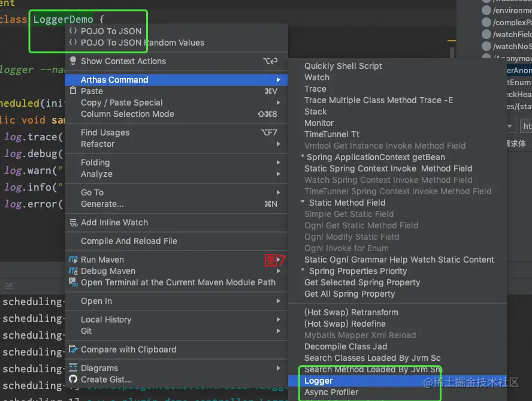The height and width of the screenshot is (401, 532).
Task: Expand the Git submenu arrow
Action: [x=278, y=331]
